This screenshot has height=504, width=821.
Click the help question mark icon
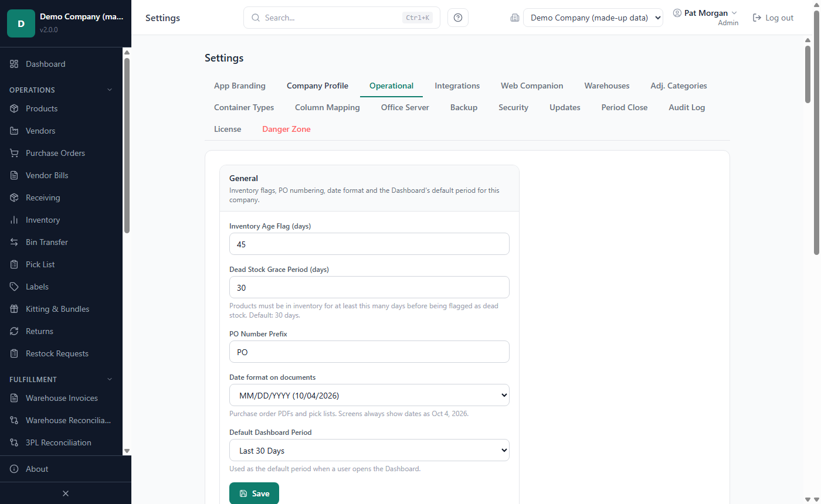(458, 18)
